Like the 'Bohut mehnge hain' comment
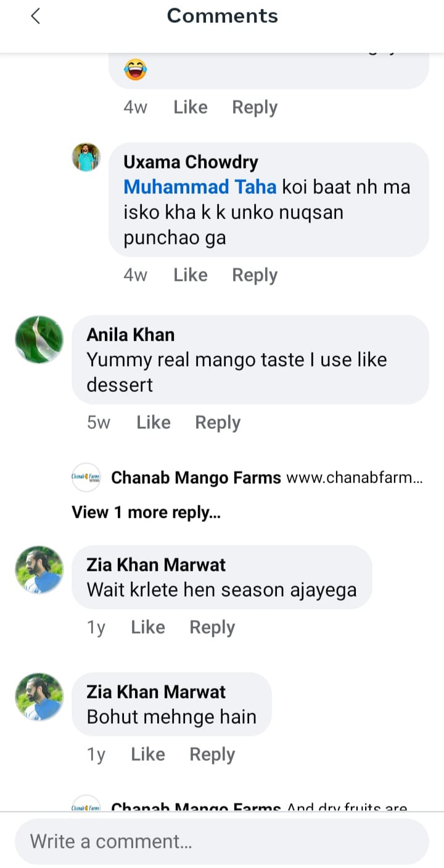 [x=147, y=754]
